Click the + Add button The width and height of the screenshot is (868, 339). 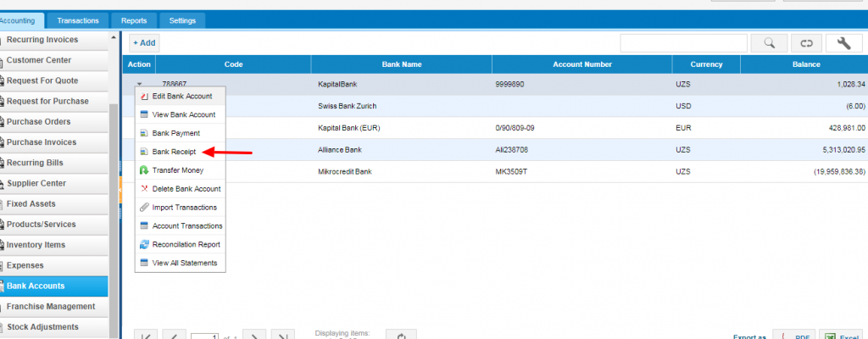(144, 42)
